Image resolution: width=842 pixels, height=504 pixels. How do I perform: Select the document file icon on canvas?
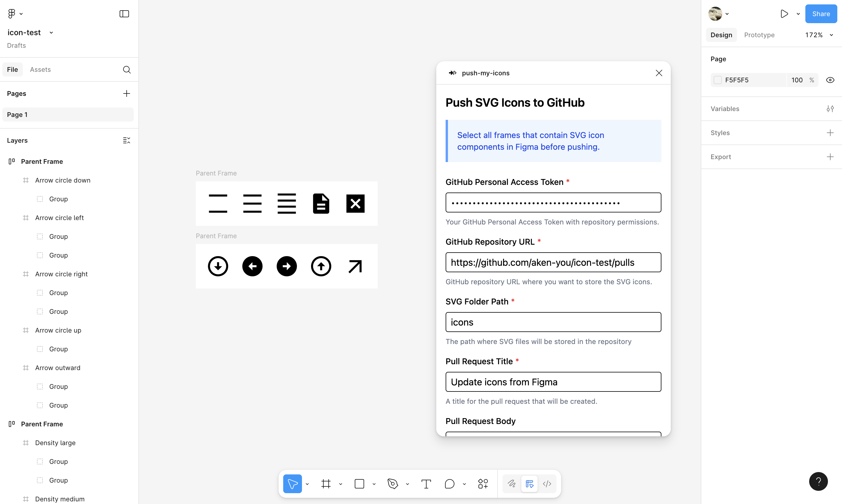tap(321, 203)
